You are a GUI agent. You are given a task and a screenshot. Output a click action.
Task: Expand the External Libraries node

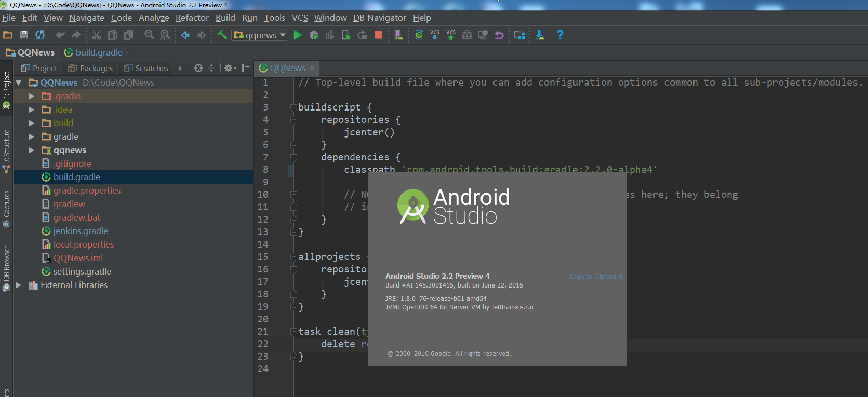(x=19, y=285)
